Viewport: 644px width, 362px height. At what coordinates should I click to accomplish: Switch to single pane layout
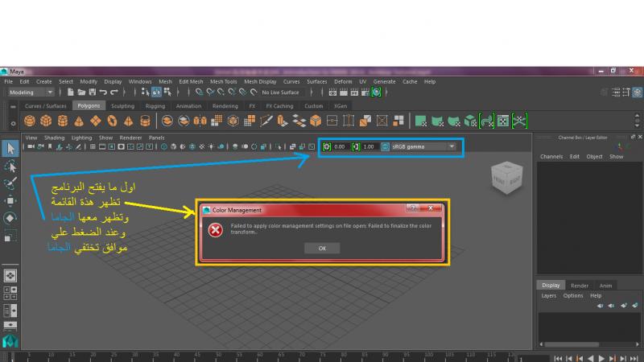[10, 275]
